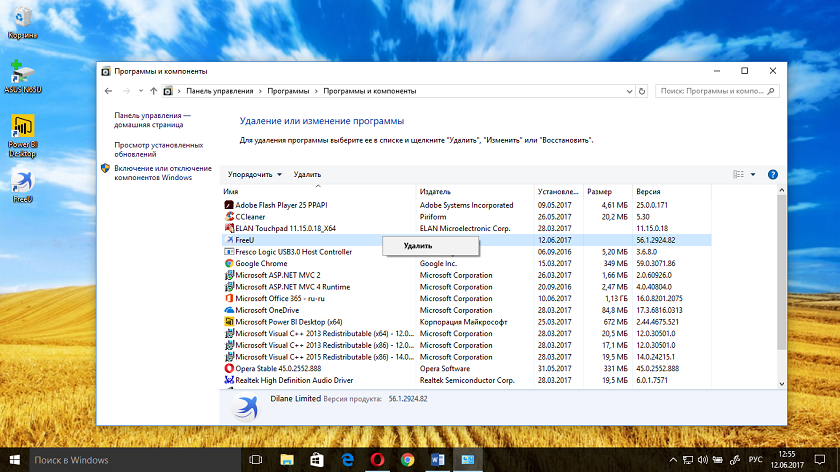Open help with the question mark icon
Screen dimensions: 840x472
tap(772, 175)
